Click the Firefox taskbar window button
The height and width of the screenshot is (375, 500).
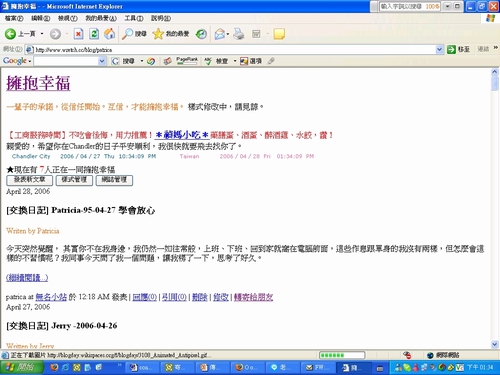click(x=247, y=367)
